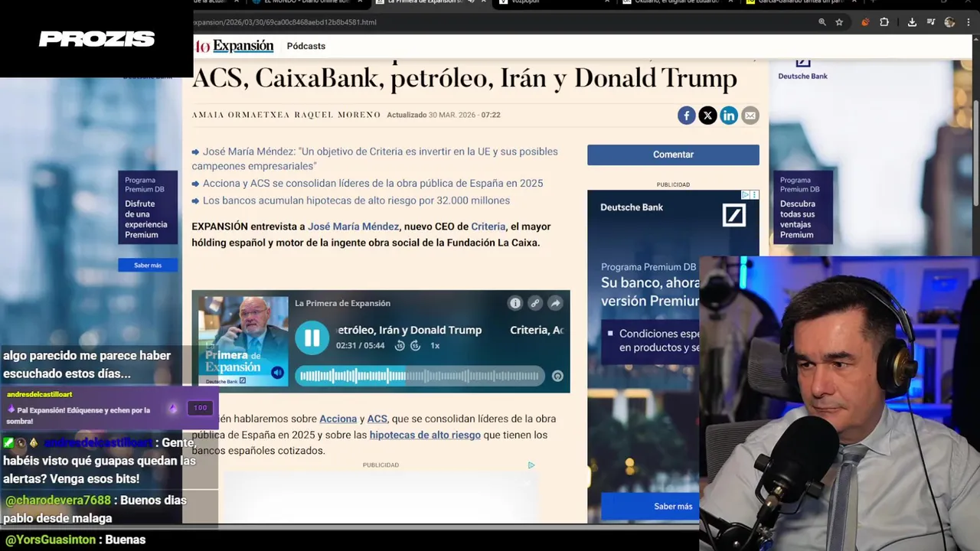Click username @charodevera7688 in chat

(58, 500)
